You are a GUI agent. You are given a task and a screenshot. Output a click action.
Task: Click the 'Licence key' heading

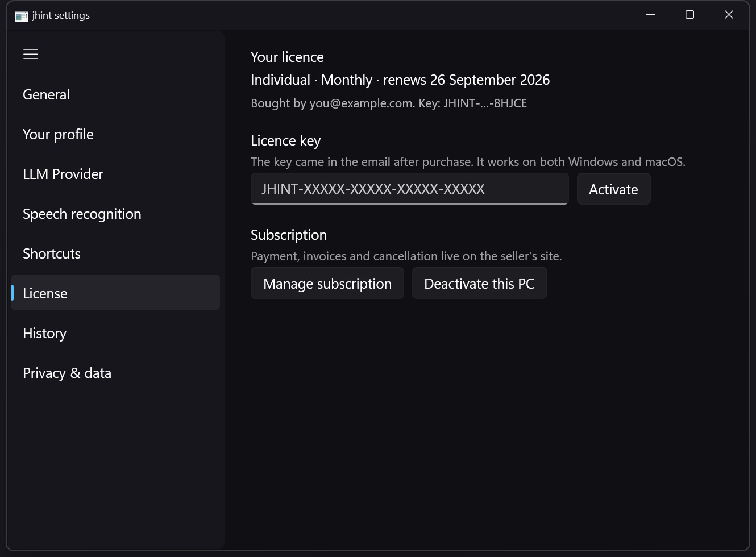(x=285, y=140)
